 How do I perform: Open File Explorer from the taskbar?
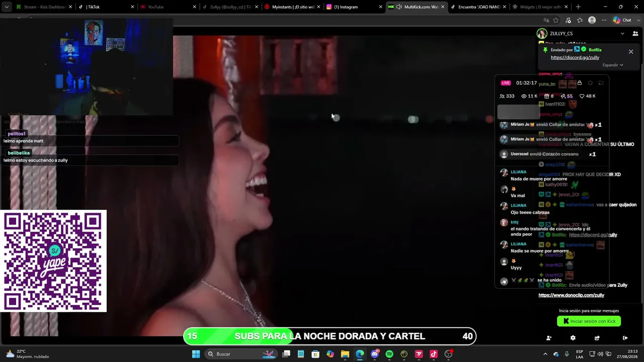345,354
